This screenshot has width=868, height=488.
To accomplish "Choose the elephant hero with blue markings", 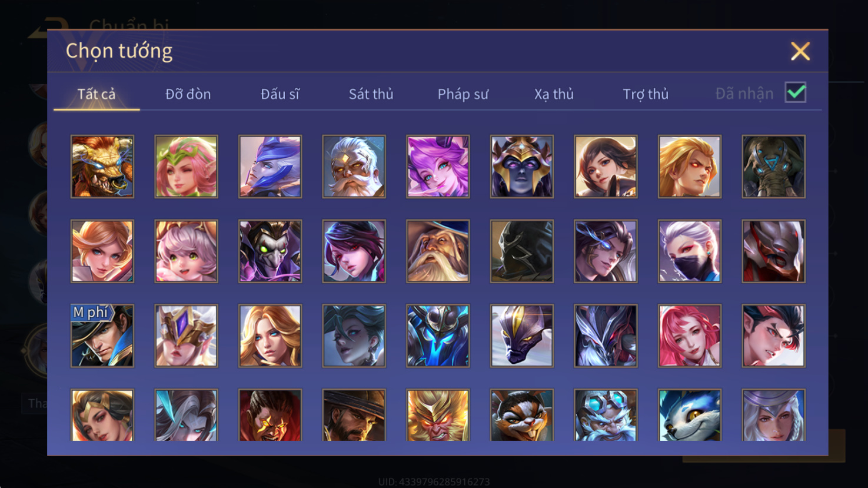I will click(773, 167).
